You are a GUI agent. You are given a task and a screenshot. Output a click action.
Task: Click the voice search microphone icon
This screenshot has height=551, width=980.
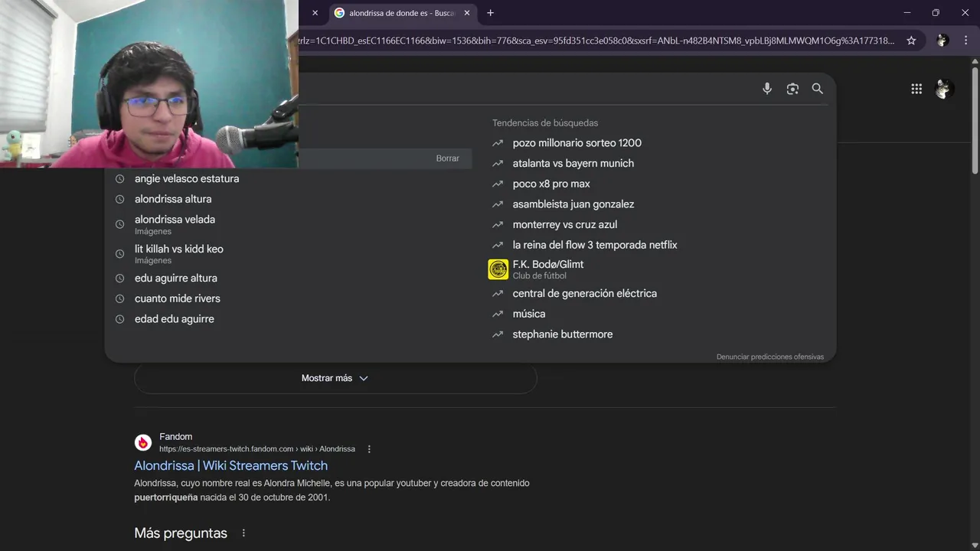(x=767, y=89)
